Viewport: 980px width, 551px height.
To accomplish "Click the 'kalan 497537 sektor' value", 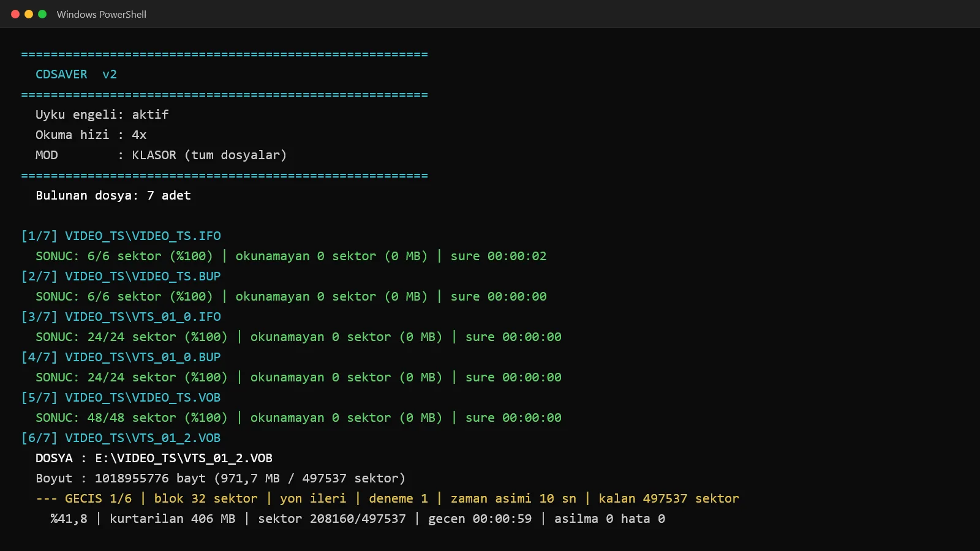I will (x=669, y=498).
